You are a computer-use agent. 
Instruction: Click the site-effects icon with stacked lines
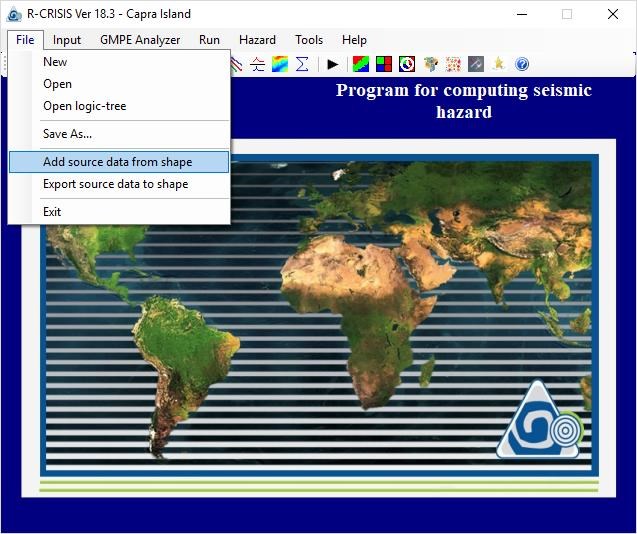[257, 64]
